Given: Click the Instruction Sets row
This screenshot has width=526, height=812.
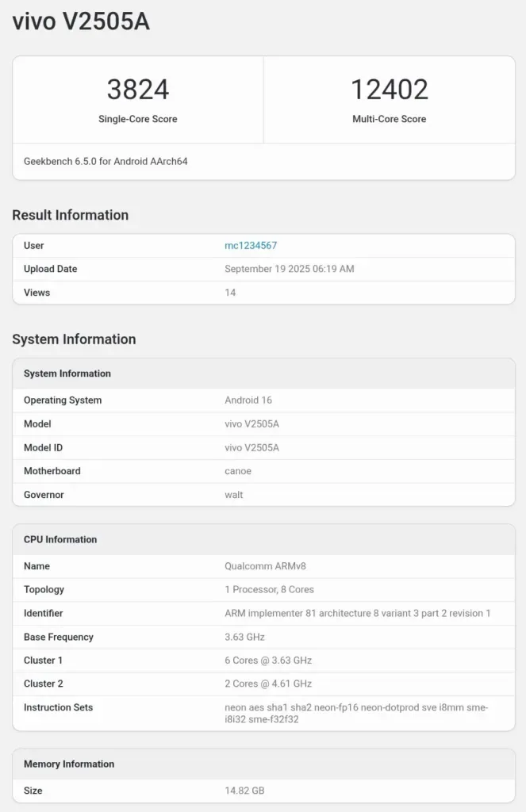Looking at the screenshot, I should click(262, 713).
